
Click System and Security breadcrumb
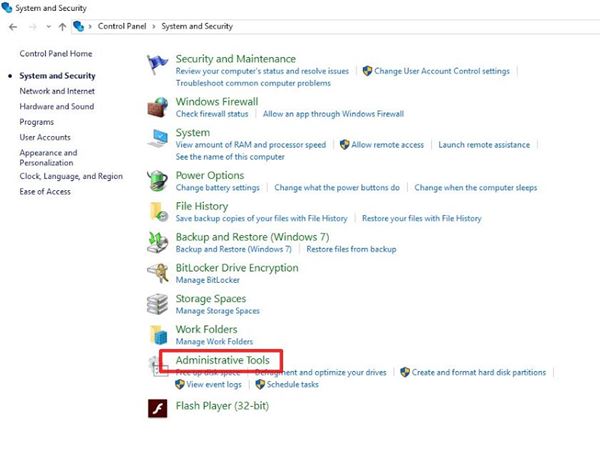(x=197, y=26)
